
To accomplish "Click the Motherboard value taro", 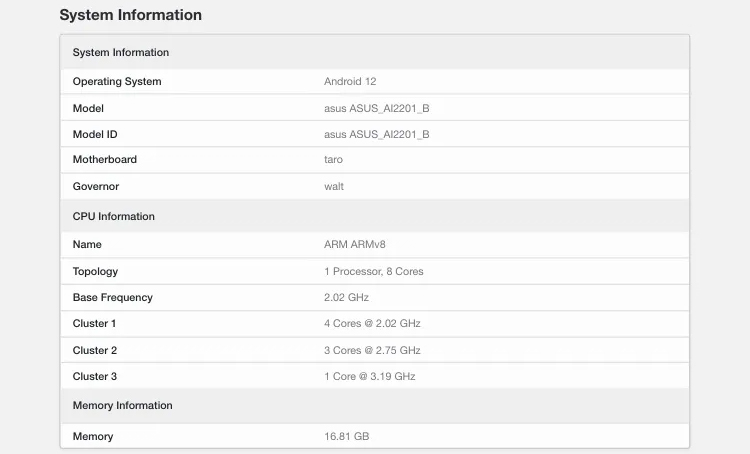I will click(x=334, y=159).
